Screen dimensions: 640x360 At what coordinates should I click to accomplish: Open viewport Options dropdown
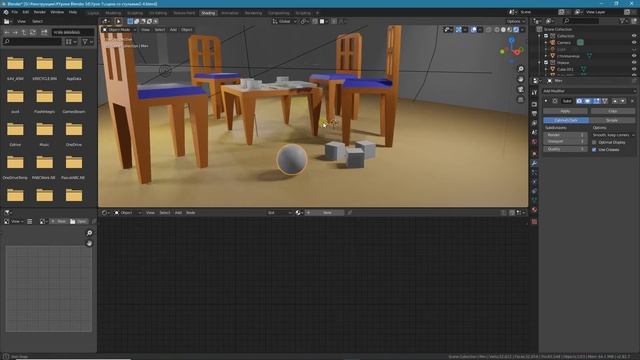point(516,21)
